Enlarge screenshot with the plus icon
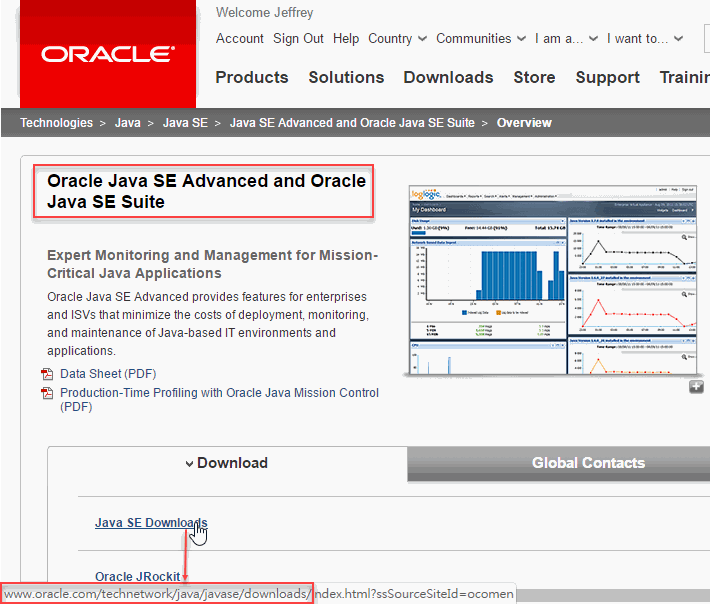The width and height of the screenshot is (710, 604). (696, 387)
